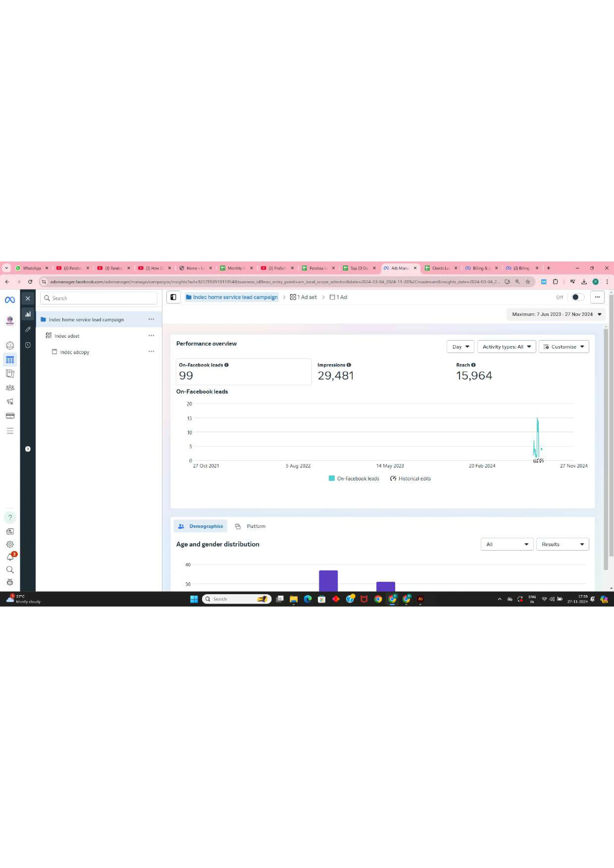Open the Customise button
Image resolution: width=614 pixels, height=868 pixels.
563,347
